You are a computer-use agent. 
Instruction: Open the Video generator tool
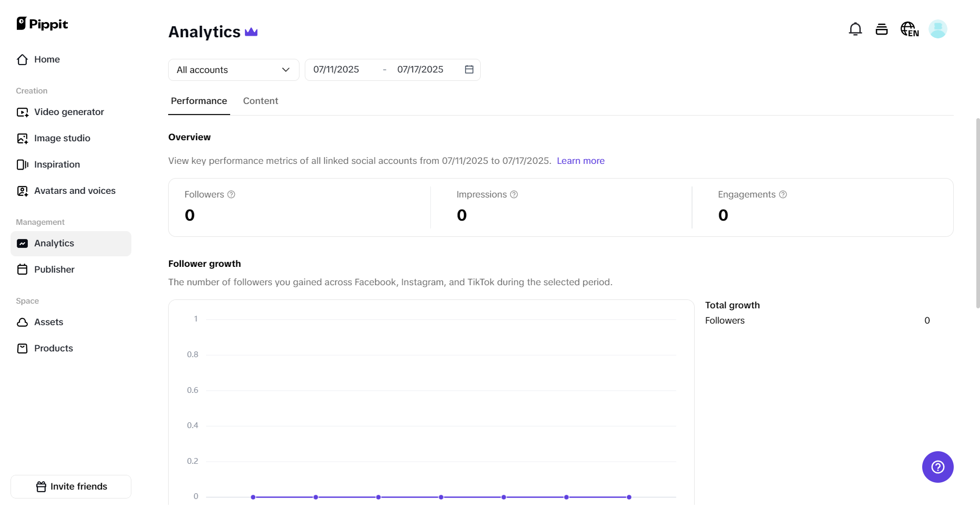click(68, 112)
